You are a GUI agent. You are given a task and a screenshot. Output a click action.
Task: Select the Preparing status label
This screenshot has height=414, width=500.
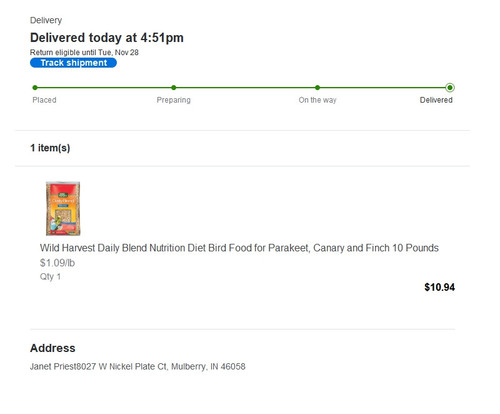pos(174,100)
